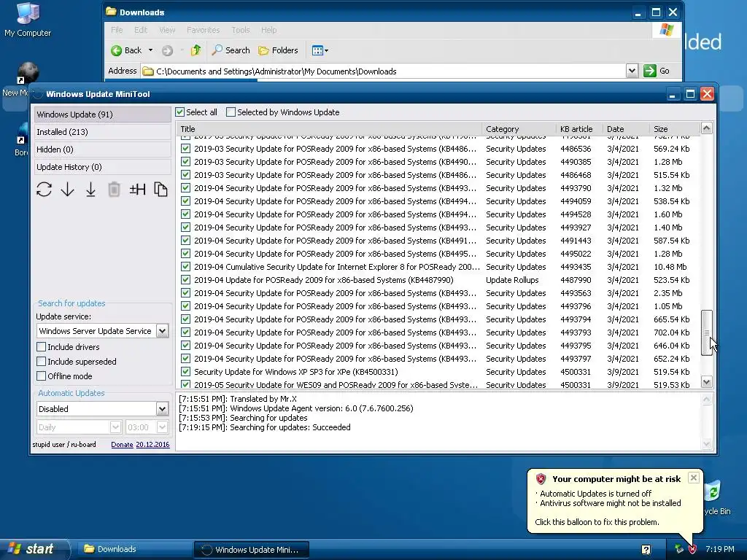
Task: Click the refresh check-for-updates icon
Action: click(44, 190)
